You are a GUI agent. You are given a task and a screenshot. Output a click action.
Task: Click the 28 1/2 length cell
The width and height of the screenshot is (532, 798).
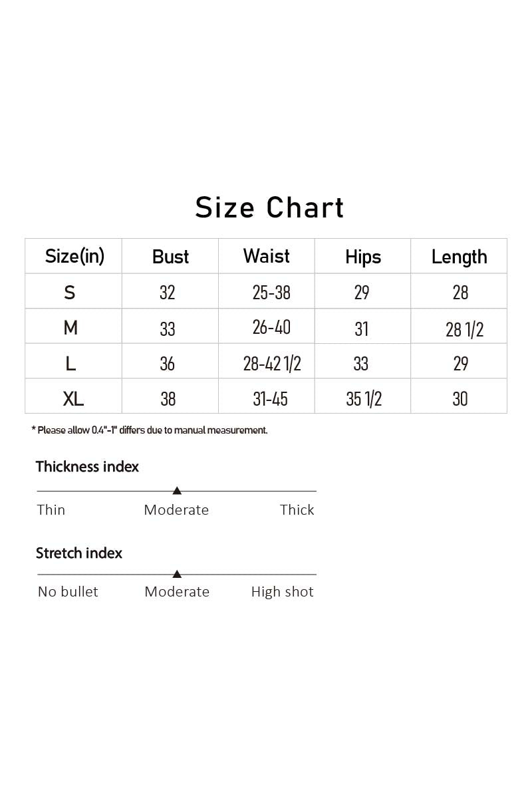click(x=464, y=329)
